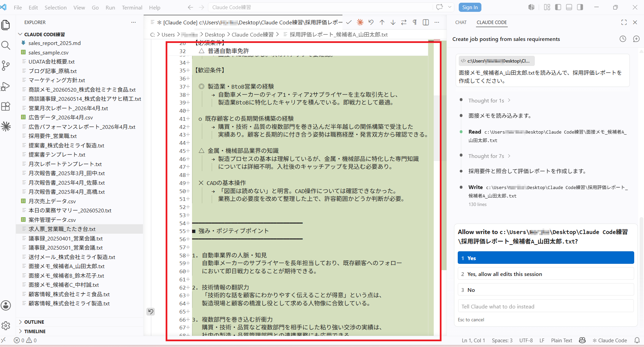Screen dimensions: 644x347
Task: Choose 'Yes, allow all edits this session'
Action: click(546, 274)
